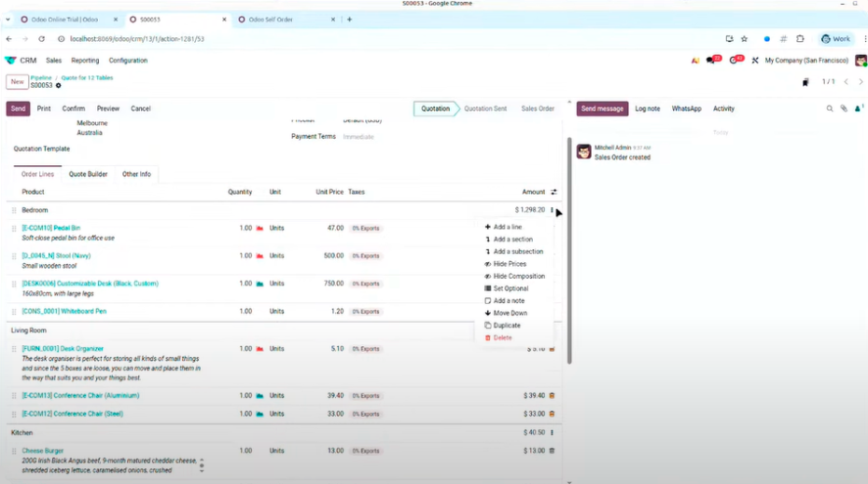
Task: Click the Odoo CRM app logo
Action: click(10, 61)
